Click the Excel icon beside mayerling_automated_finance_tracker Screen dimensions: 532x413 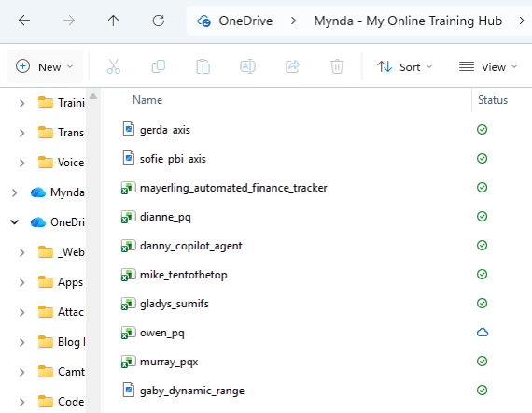tap(129, 188)
